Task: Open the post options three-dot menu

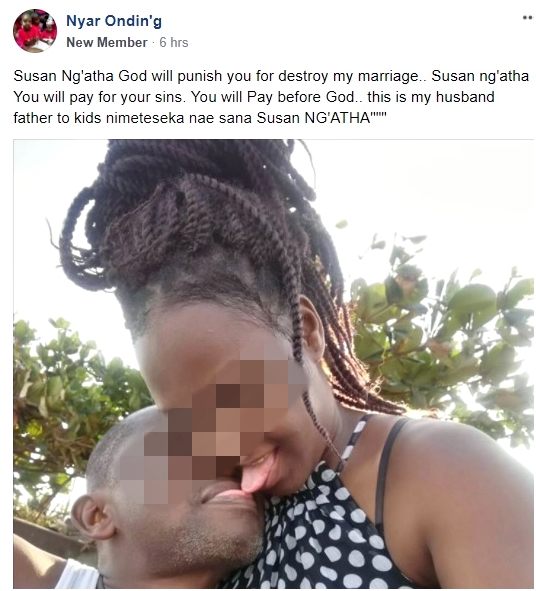Action: tap(528, 17)
